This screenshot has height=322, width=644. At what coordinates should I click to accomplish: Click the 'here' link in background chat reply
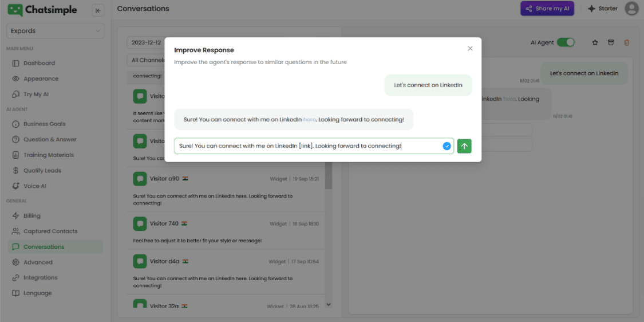point(509,99)
